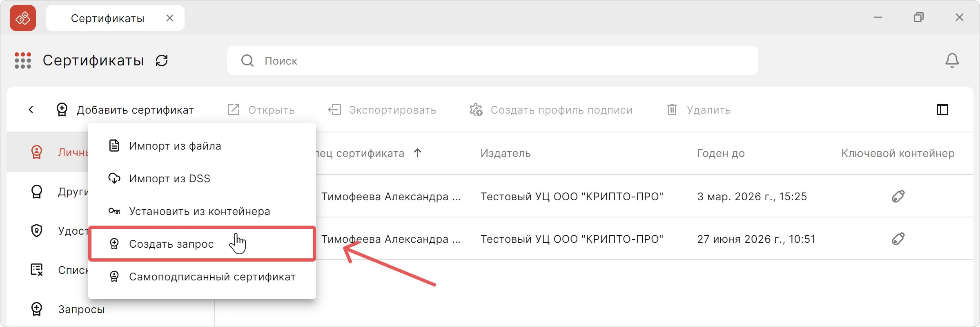Select certificate valid until 3 мар. 2026
980x327 pixels.
click(x=645, y=196)
